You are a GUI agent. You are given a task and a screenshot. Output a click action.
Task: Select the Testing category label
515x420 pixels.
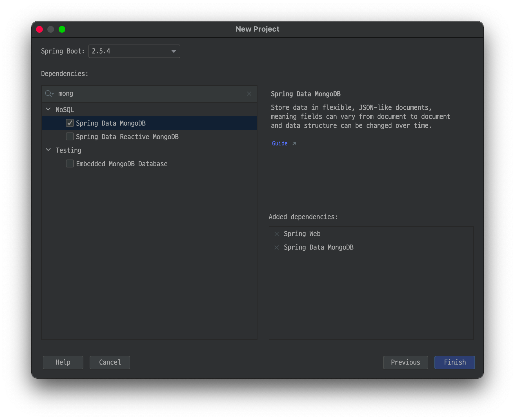click(68, 151)
